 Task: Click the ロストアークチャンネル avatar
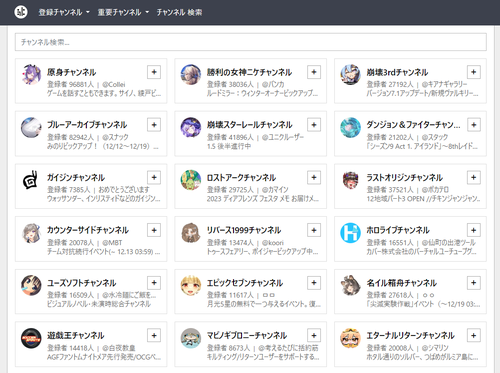click(191, 180)
